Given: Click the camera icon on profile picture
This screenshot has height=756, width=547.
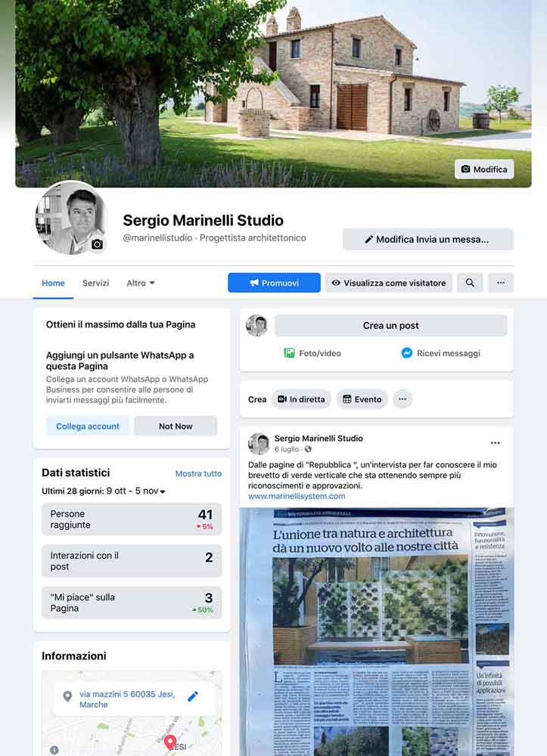Looking at the screenshot, I should (x=97, y=244).
